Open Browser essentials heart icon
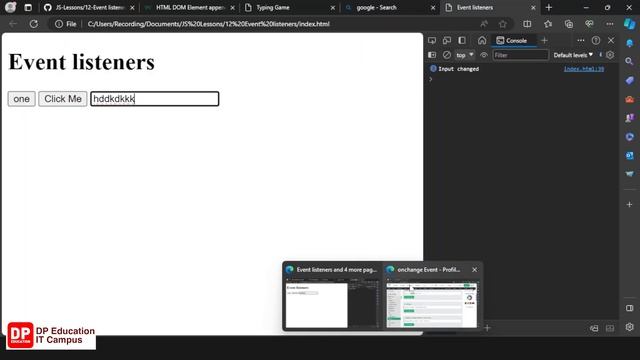 coord(589,24)
